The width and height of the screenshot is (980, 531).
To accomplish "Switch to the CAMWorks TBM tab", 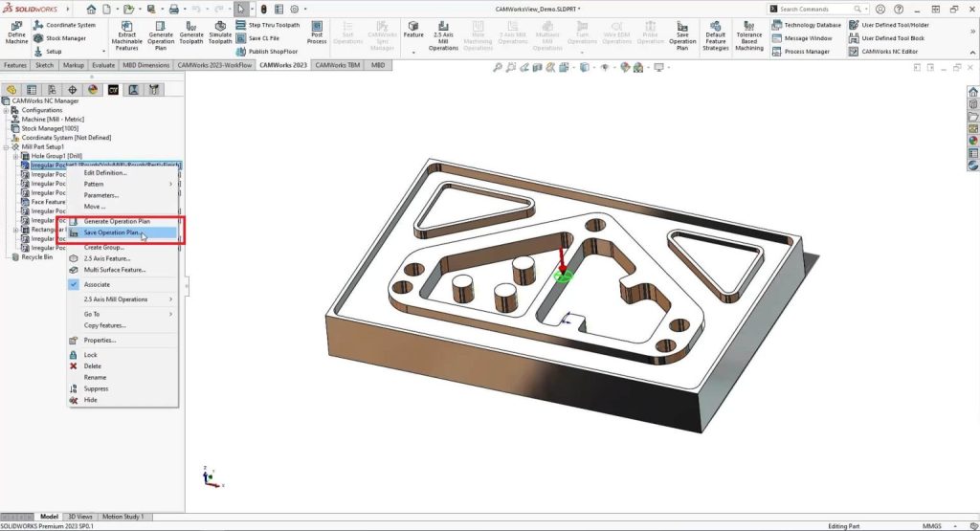I will (338, 65).
